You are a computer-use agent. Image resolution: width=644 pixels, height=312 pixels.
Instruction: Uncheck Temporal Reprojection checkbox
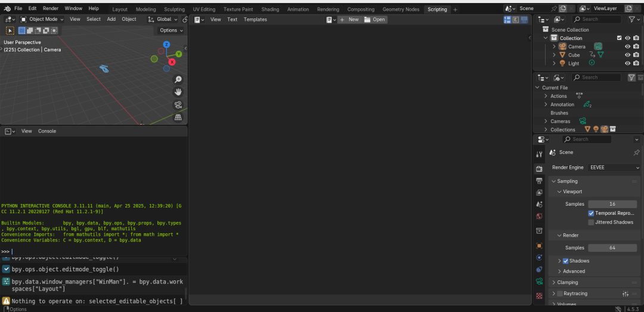[591, 214]
